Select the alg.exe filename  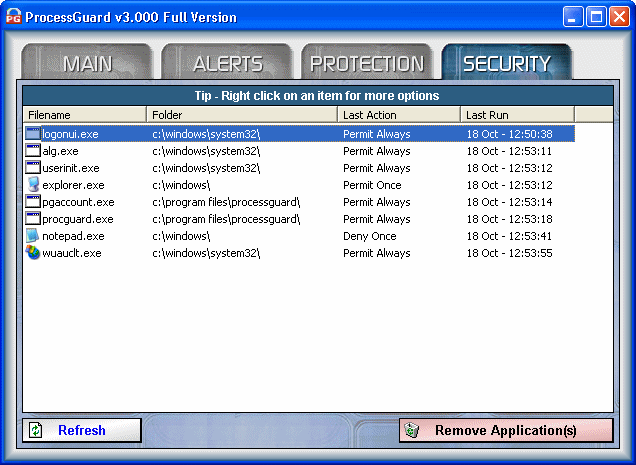coord(60,151)
